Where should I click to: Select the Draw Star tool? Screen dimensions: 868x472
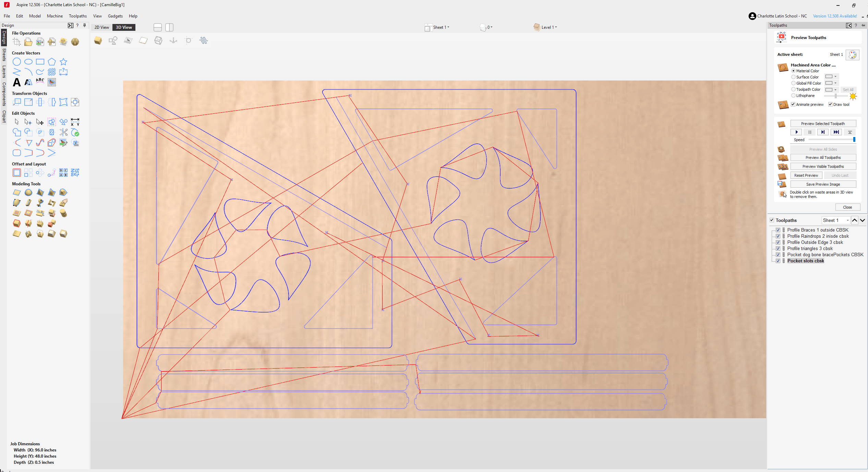[63, 62]
